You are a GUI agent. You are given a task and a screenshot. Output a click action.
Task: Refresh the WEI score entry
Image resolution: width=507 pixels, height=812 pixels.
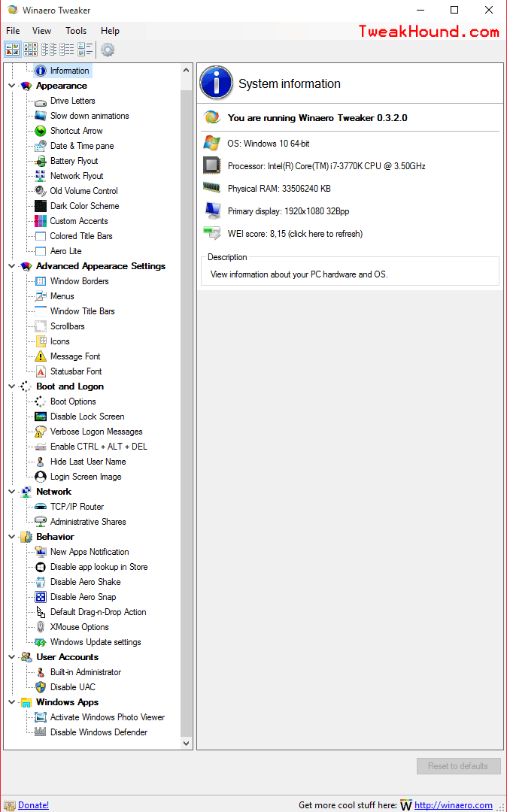click(295, 234)
